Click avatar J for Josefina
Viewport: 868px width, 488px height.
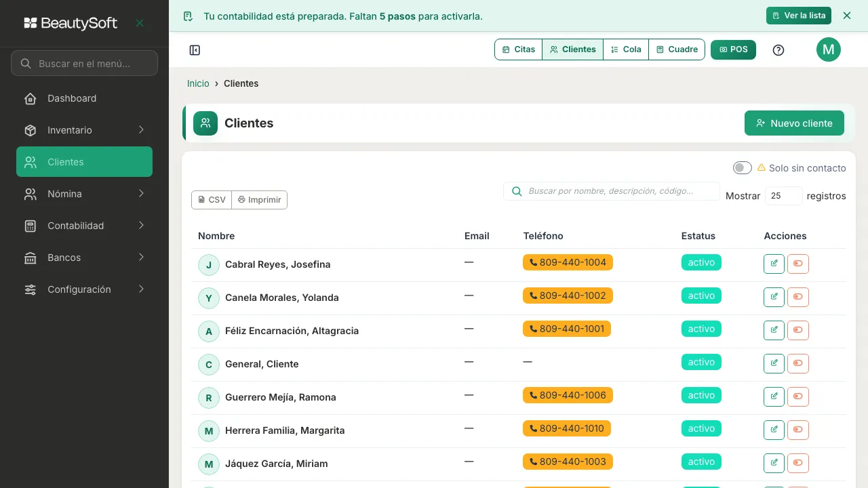coord(209,265)
